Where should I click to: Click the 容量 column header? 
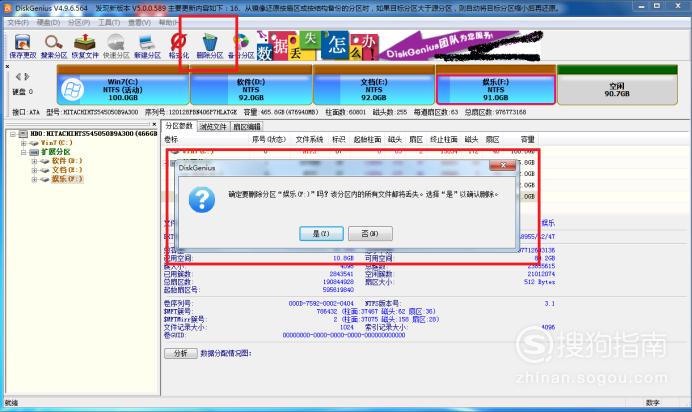(x=527, y=140)
